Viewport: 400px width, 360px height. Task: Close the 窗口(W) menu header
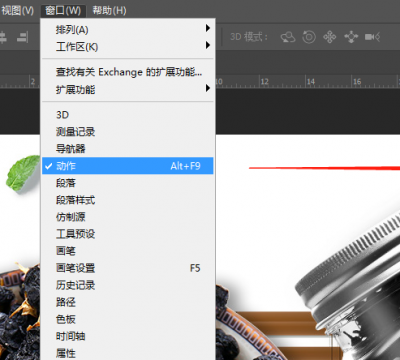click(63, 10)
